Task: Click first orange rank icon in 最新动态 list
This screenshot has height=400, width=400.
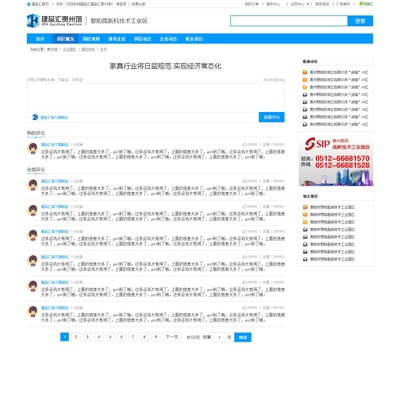Action: (305, 72)
